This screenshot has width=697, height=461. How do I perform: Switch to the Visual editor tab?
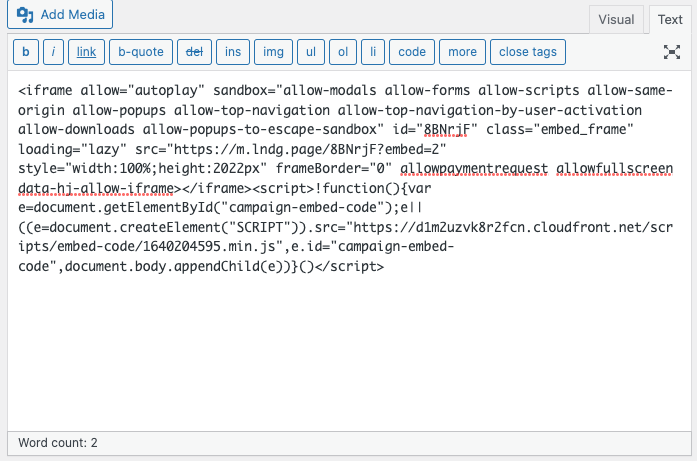(616, 20)
